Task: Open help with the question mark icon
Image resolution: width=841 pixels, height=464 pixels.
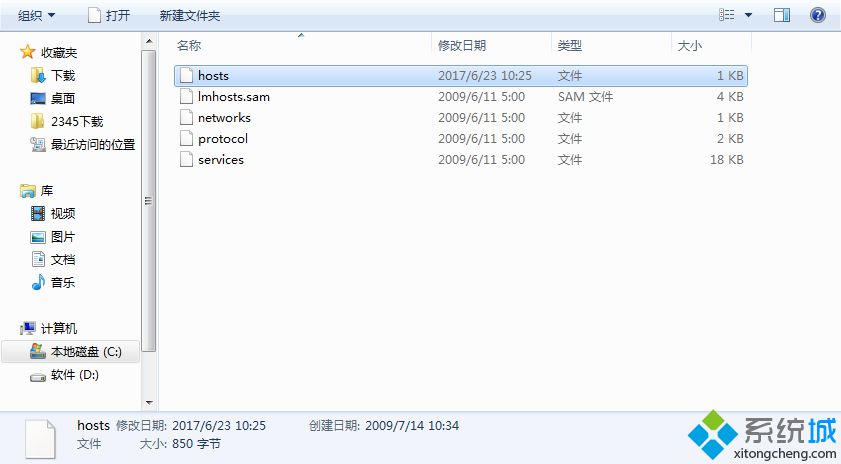Action: pos(817,15)
